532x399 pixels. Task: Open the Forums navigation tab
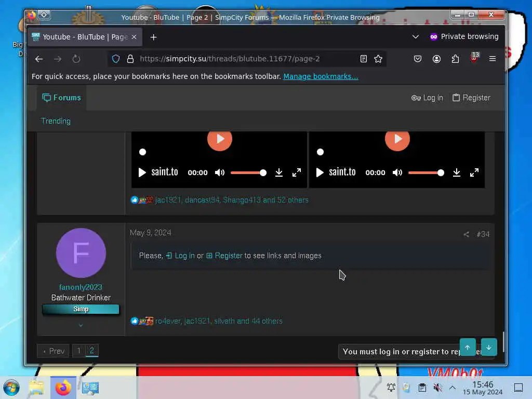coord(61,98)
